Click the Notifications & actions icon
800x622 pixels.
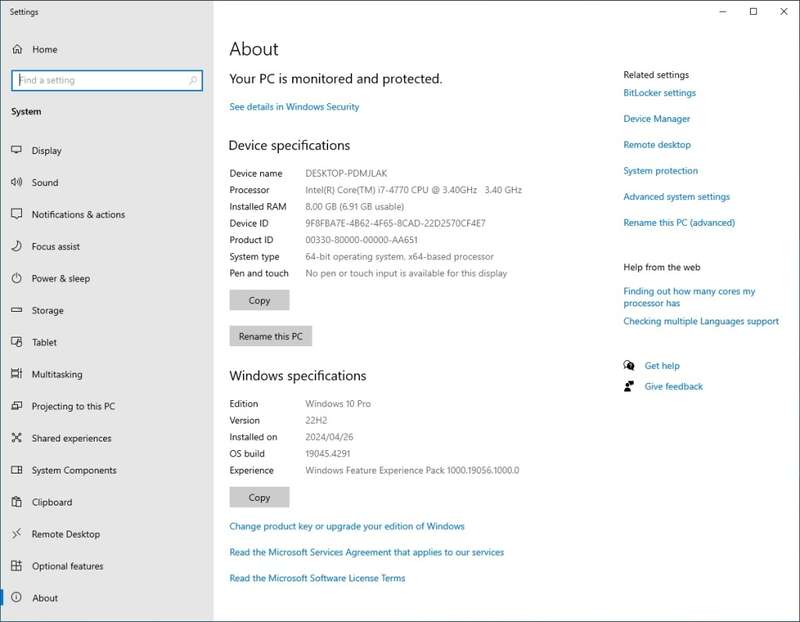(x=17, y=214)
